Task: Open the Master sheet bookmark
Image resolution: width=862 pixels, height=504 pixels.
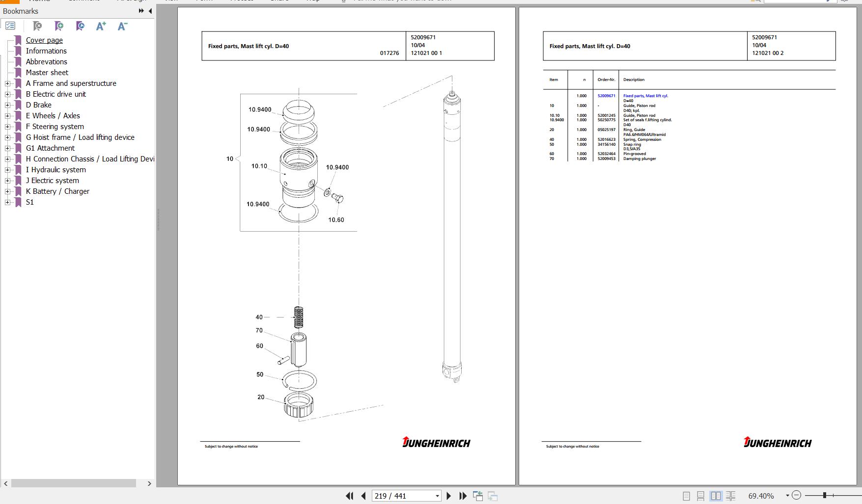Action: [47, 73]
